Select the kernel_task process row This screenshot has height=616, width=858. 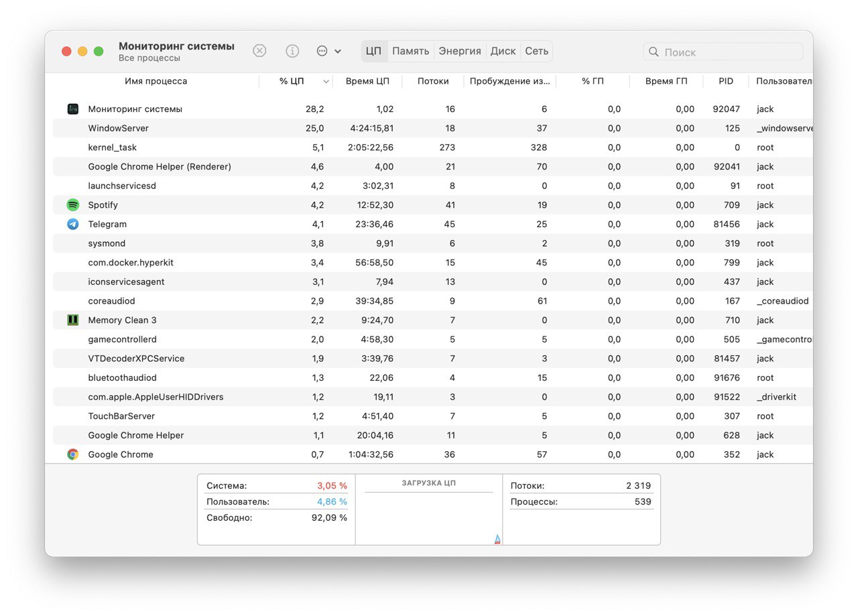[433, 147]
